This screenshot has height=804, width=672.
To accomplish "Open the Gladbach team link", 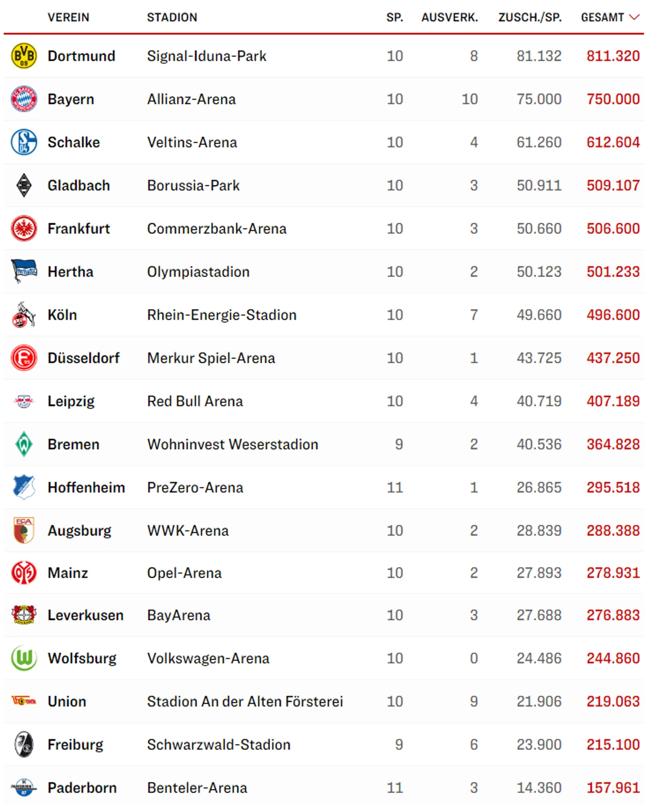I will [x=79, y=185].
